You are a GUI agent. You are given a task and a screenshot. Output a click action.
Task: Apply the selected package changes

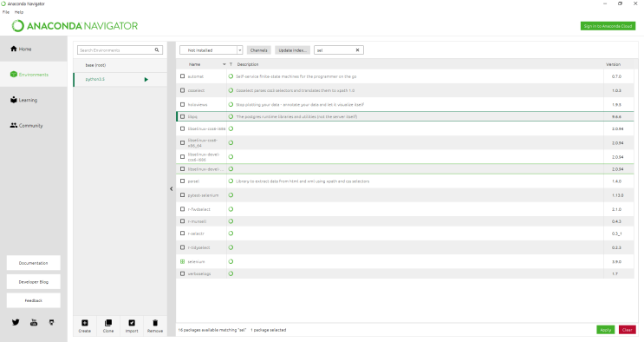tap(606, 330)
